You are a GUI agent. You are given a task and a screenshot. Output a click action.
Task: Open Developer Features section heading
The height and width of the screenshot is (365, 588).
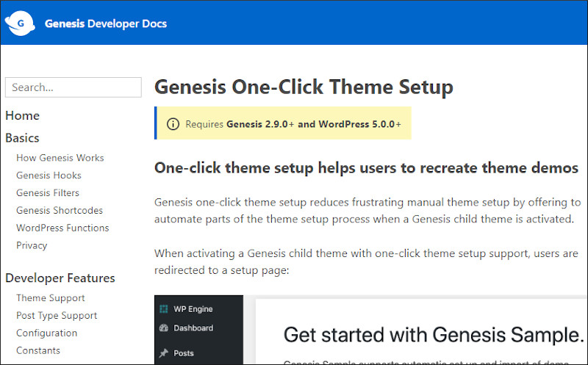point(60,278)
